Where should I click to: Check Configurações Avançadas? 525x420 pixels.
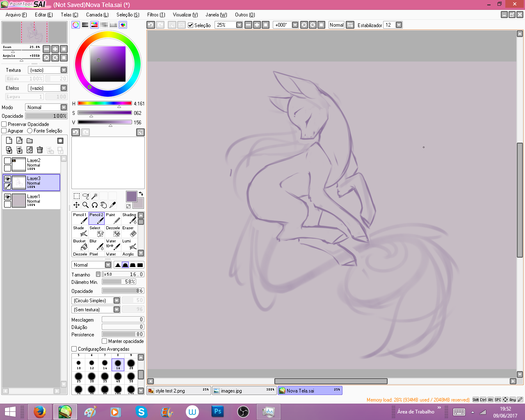tap(74, 349)
